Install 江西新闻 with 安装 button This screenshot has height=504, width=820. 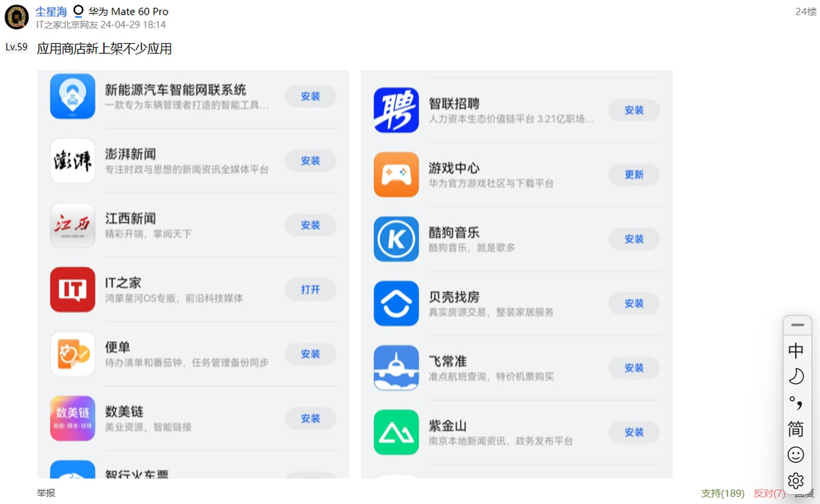click(311, 225)
